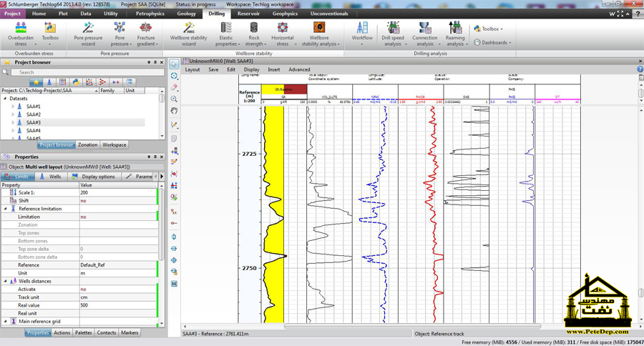The height and width of the screenshot is (346, 644).
Task: Click the scatter crossplot filter icon
Action: point(89,82)
